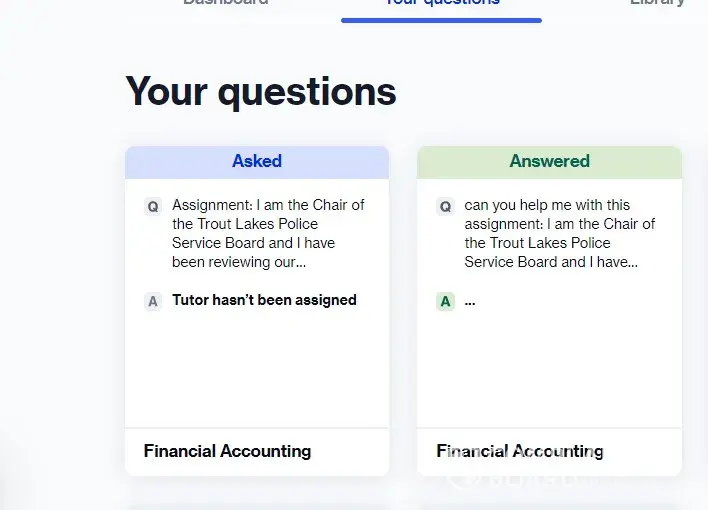Select the Your questions tab
This screenshot has height=510, width=708.
(x=441, y=4)
